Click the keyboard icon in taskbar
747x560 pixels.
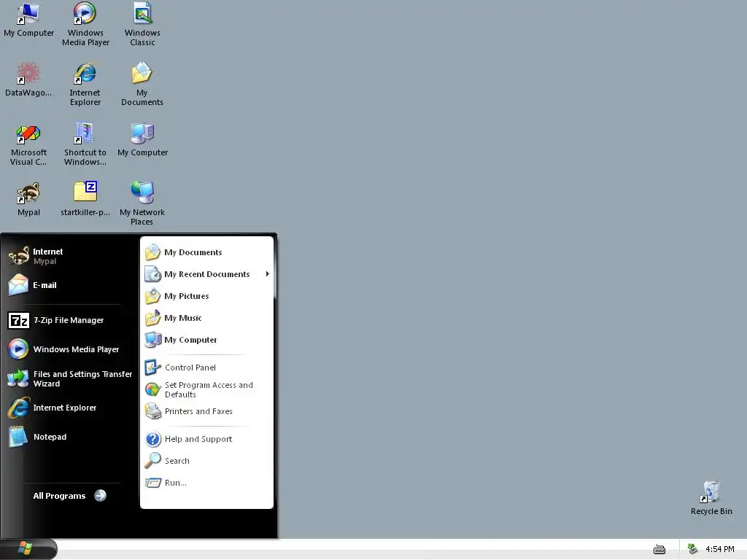point(659,550)
